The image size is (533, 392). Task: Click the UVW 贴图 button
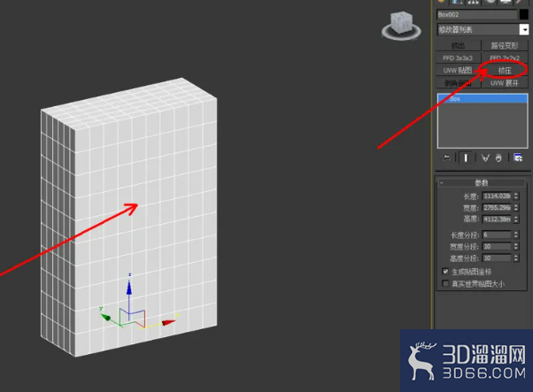tap(459, 70)
